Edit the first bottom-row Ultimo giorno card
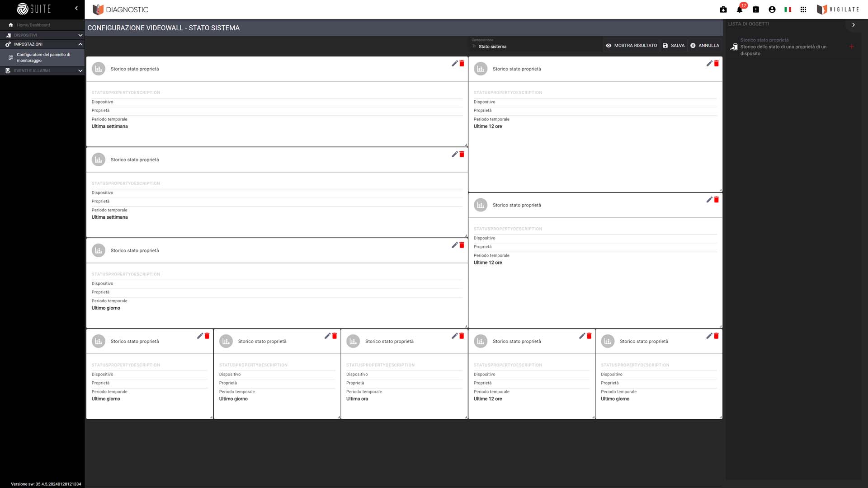Viewport: 868px width, 488px height. [x=200, y=336]
